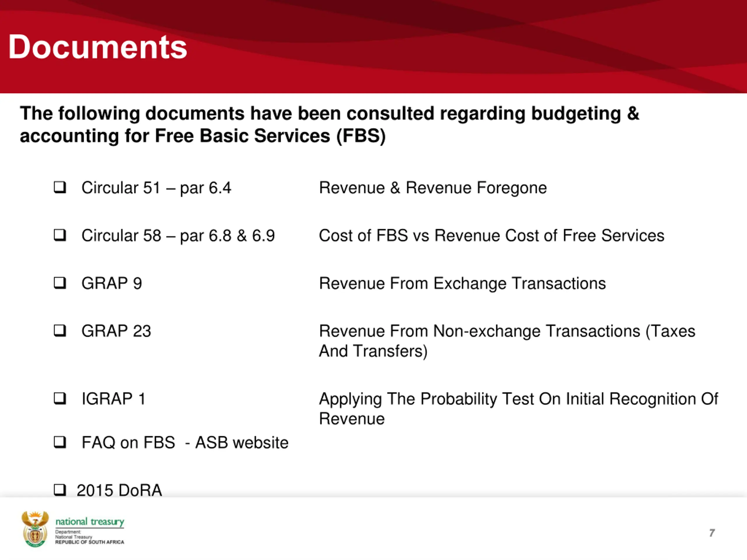Click the South African coat of arms logo
The height and width of the screenshot is (560, 747).
(35, 529)
